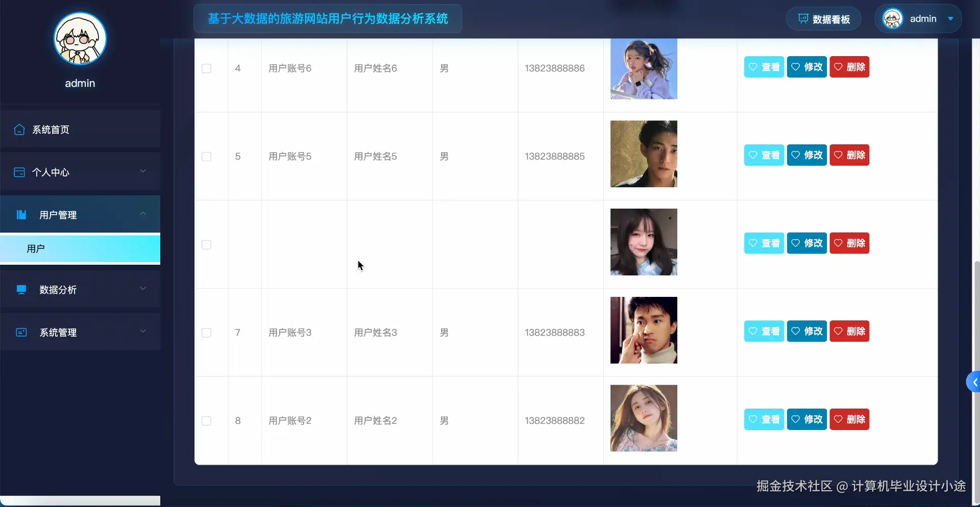Click the admin avatar icon at top right
The width and height of the screenshot is (980, 507).
893,18
